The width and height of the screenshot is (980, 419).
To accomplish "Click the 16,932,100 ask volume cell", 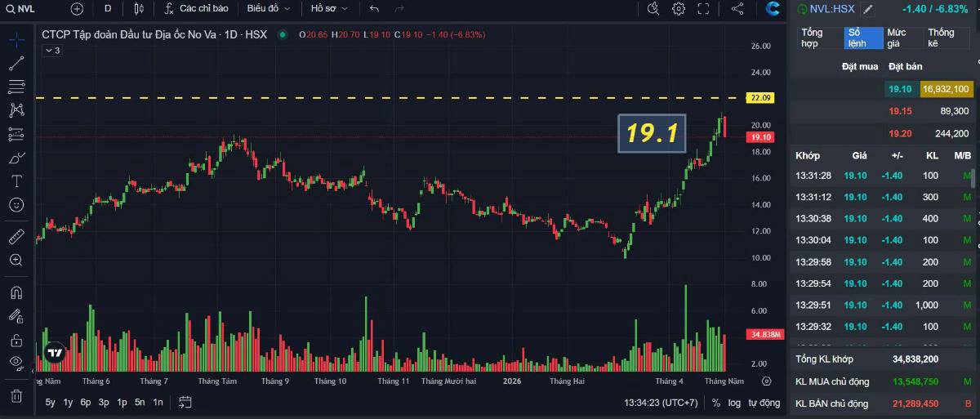I will coord(946,89).
